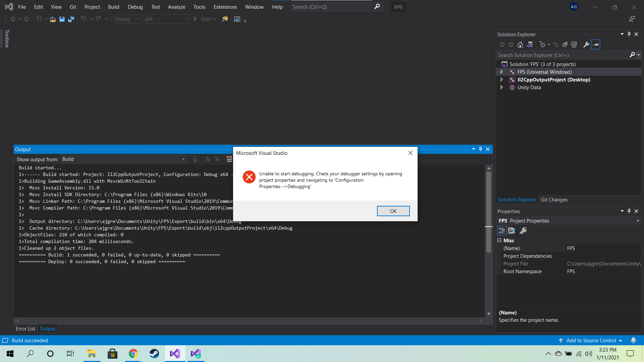The width and height of the screenshot is (644, 362).
Task: Open the x64 platform dropdown
Action: (x=166, y=19)
